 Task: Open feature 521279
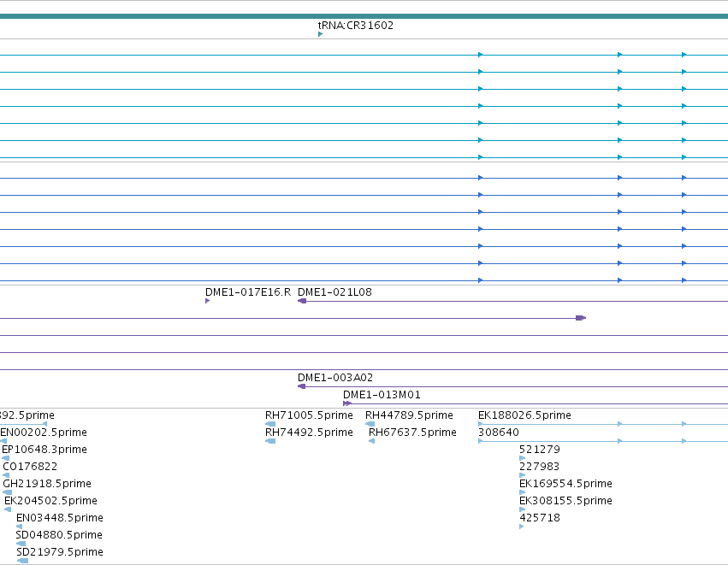coord(540,450)
